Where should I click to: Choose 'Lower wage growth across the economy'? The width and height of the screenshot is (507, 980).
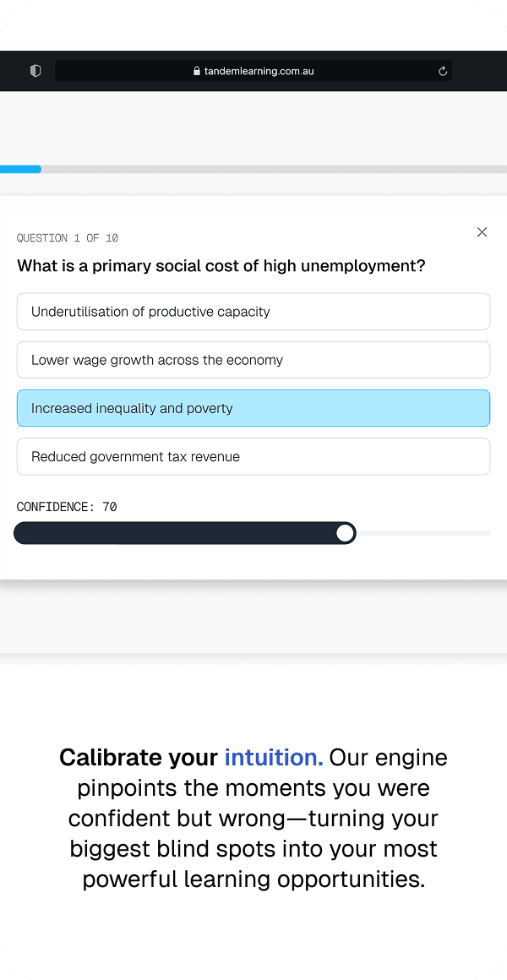(253, 359)
